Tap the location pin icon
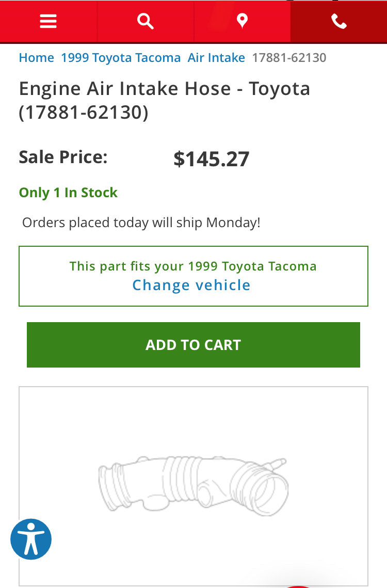 click(x=242, y=21)
